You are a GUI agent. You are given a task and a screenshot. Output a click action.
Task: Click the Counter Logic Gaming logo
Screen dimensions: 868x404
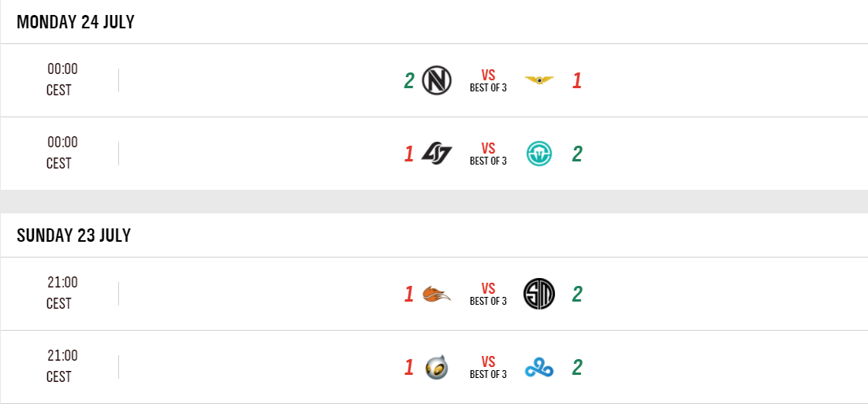(437, 154)
